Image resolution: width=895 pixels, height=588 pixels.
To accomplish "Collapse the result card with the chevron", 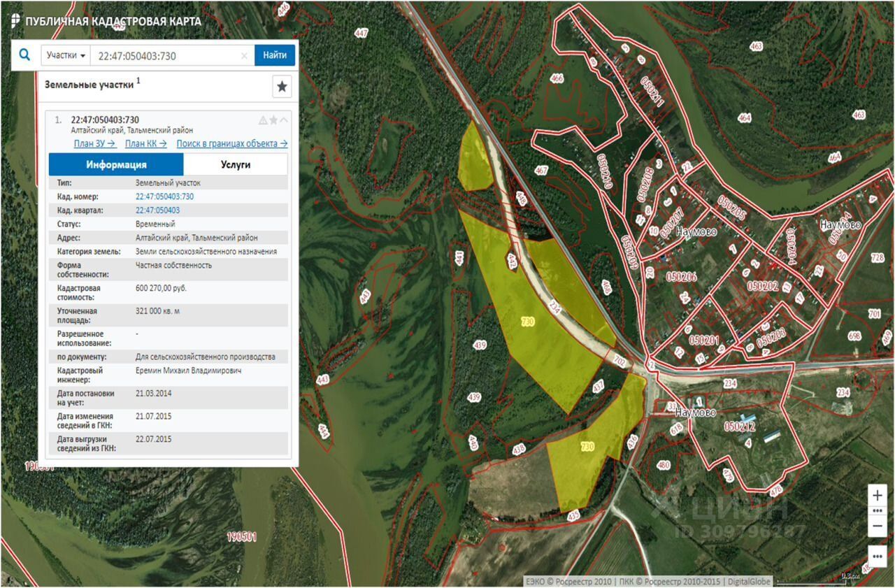I will [x=283, y=120].
